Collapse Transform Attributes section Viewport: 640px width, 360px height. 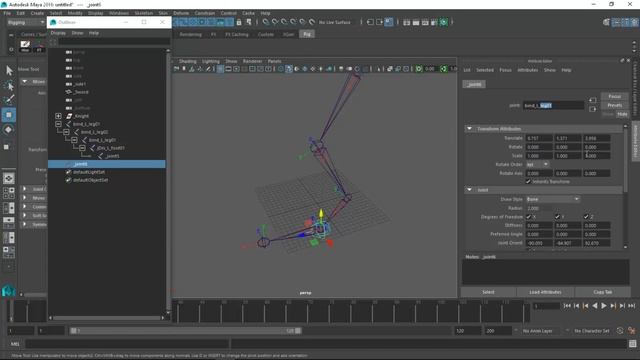[x=469, y=129]
